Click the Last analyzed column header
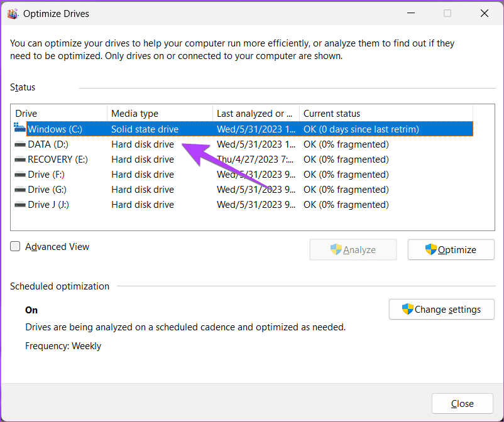The image size is (504, 422). [x=255, y=114]
